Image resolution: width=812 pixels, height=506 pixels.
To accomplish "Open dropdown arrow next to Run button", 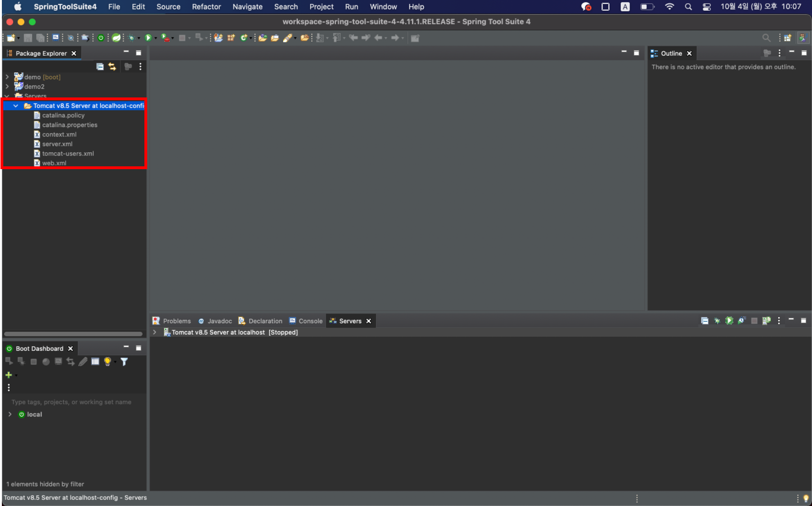I will point(156,38).
